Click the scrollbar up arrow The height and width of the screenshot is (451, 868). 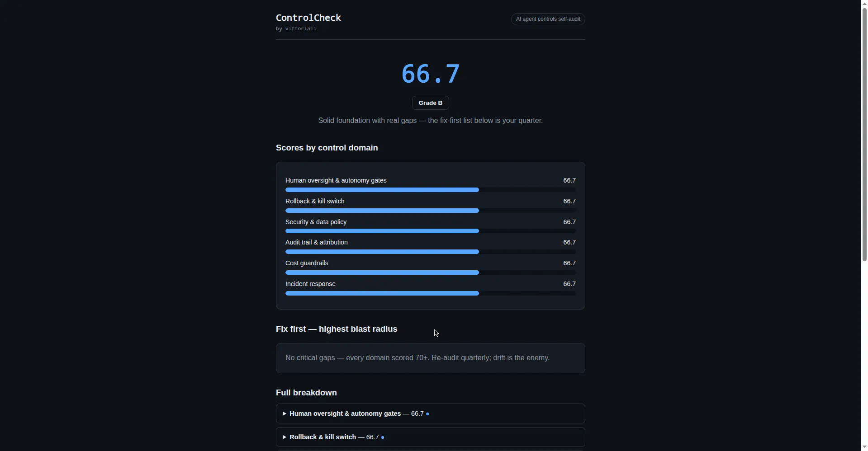click(x=864, y=4)
